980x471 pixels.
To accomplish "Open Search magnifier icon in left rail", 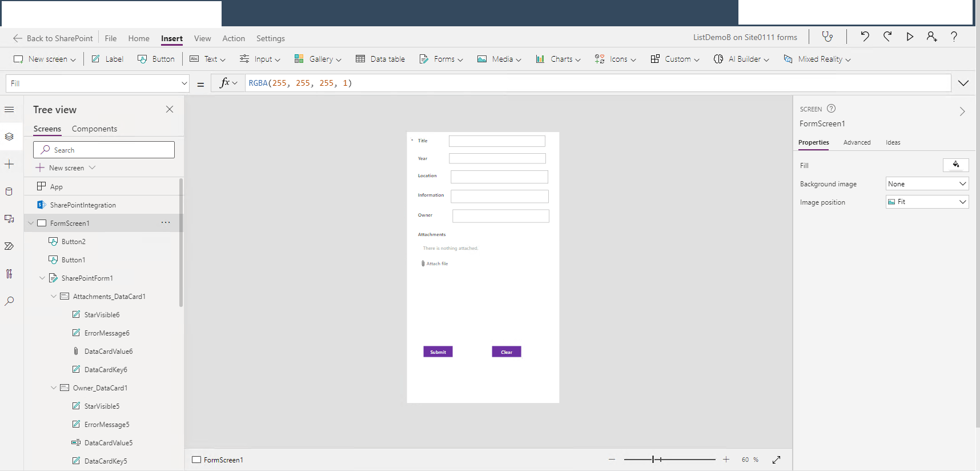I will [9, 301].
